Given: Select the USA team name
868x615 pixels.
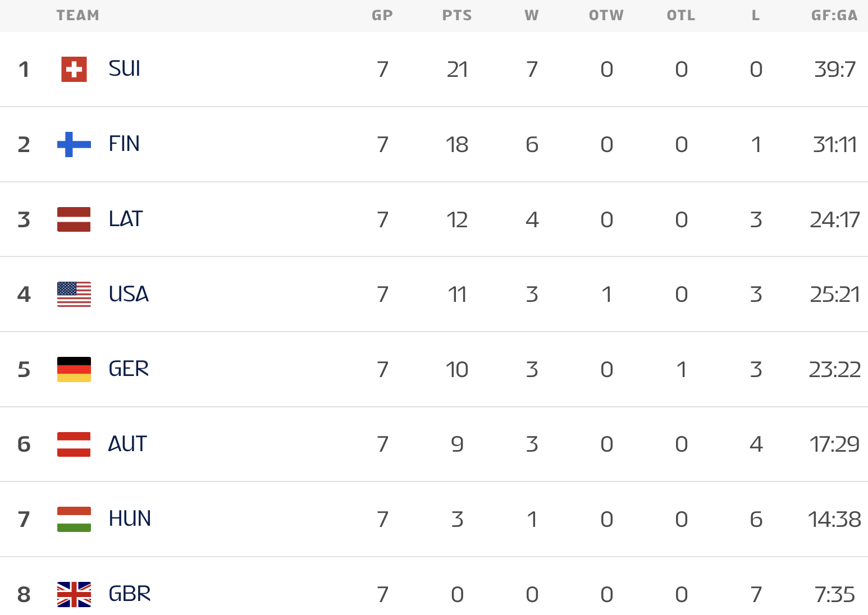Looking at the screenshot, I should pos(129,294).
